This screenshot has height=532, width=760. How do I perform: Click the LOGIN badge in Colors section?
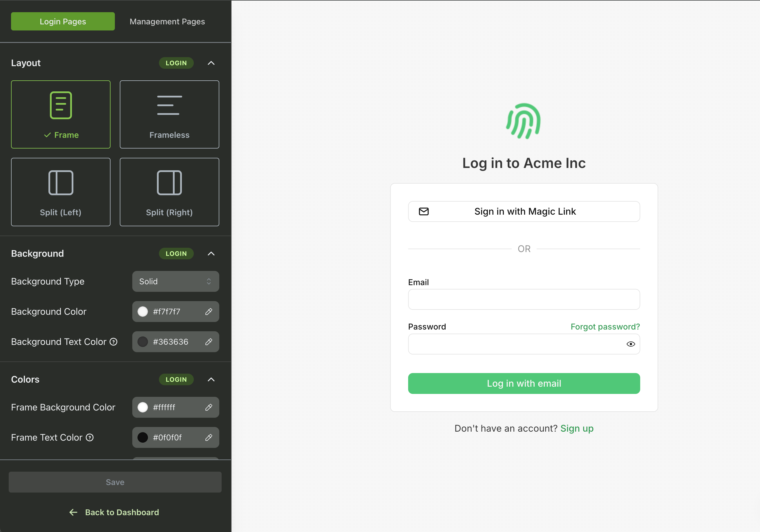coord(176,379)
